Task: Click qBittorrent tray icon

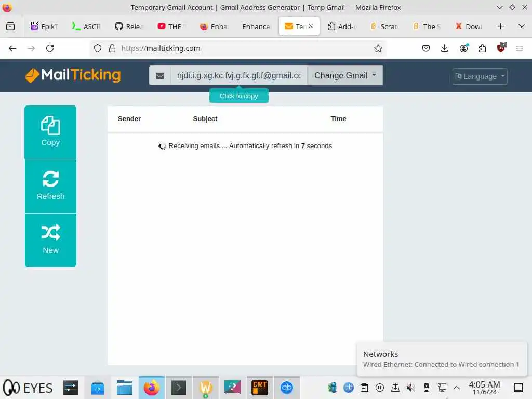Action: (349, 388)
